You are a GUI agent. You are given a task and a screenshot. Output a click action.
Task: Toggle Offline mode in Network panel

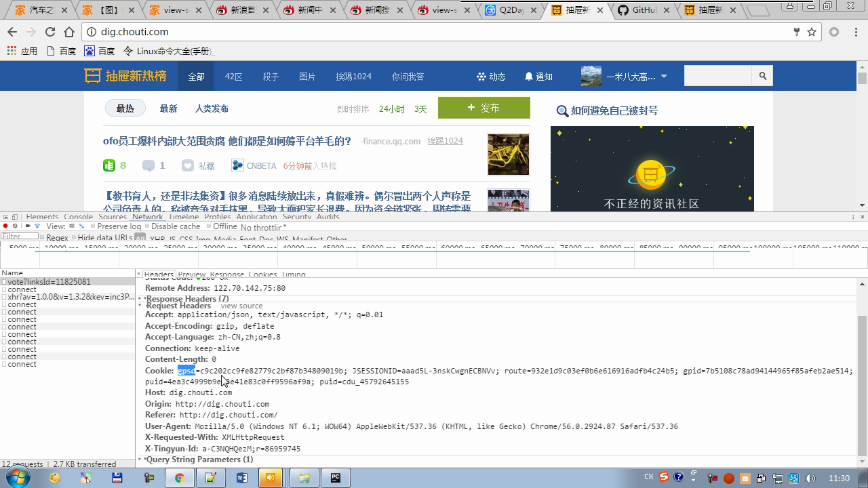click(x=208, y=226)
